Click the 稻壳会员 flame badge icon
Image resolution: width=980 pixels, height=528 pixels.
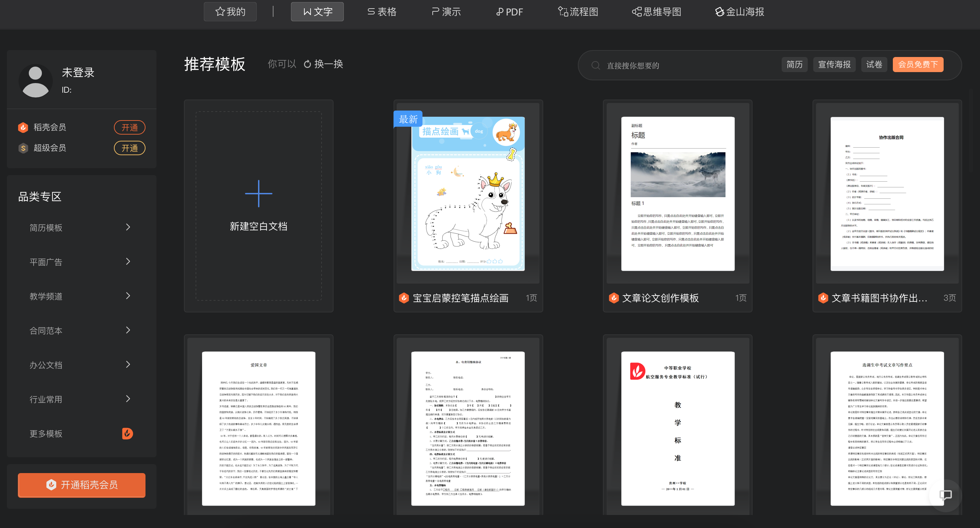(x=23, y=127)
